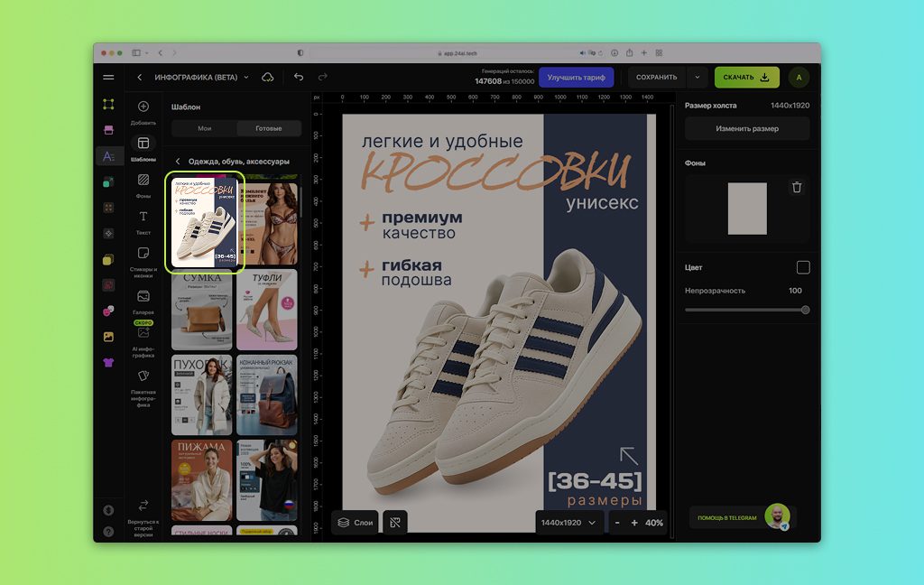Adjust the Непрозрачность opacity slider
The image size is (924, 585).
point(746,310)
